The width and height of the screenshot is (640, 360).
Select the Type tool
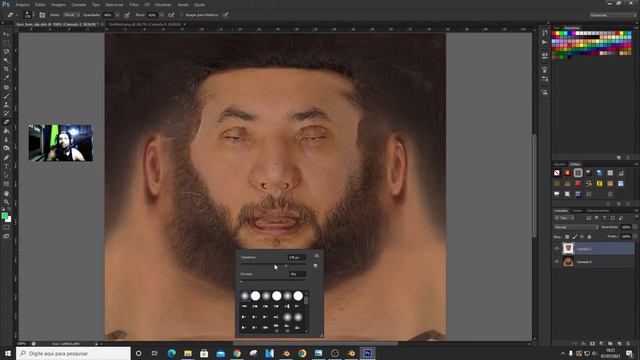point(6,166)
